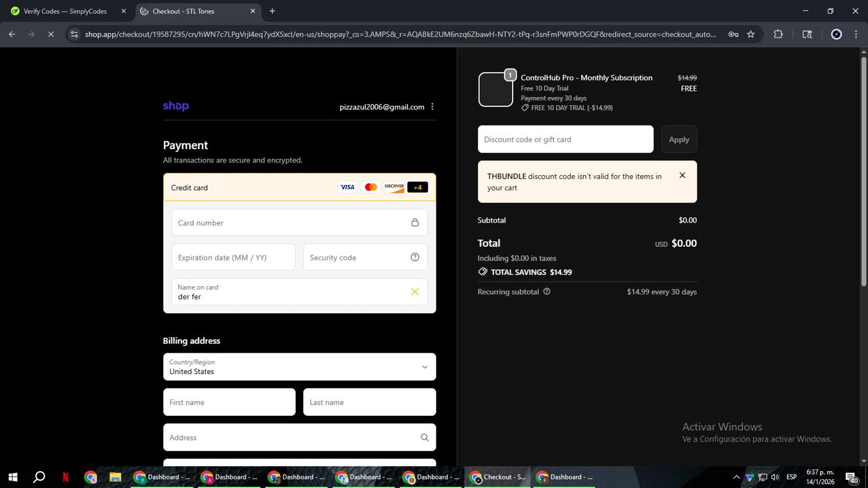Dismiss the THBUNDLE invalid discount message
Viewport: 868px width, 488px height.
pyautogui.click(x=682, y=175)
